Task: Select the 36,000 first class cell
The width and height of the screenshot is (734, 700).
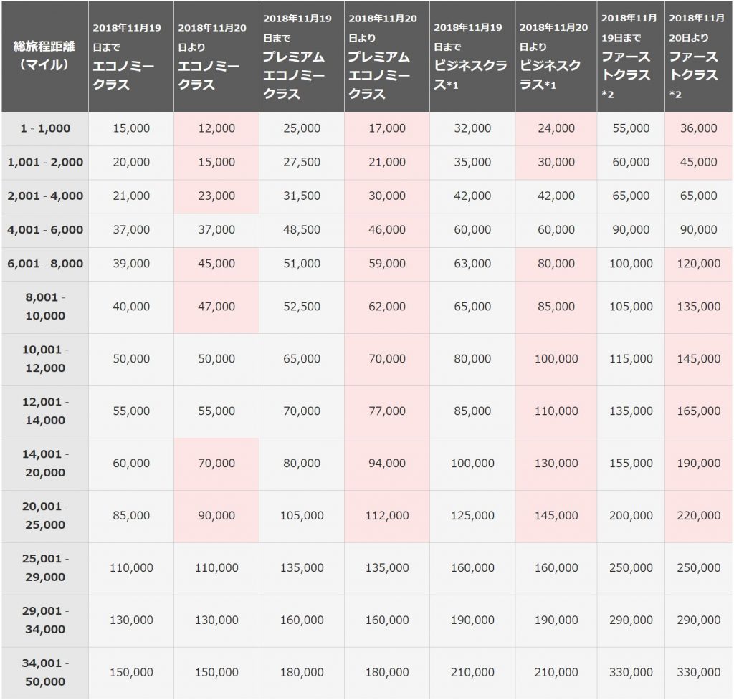Action: 698,129
